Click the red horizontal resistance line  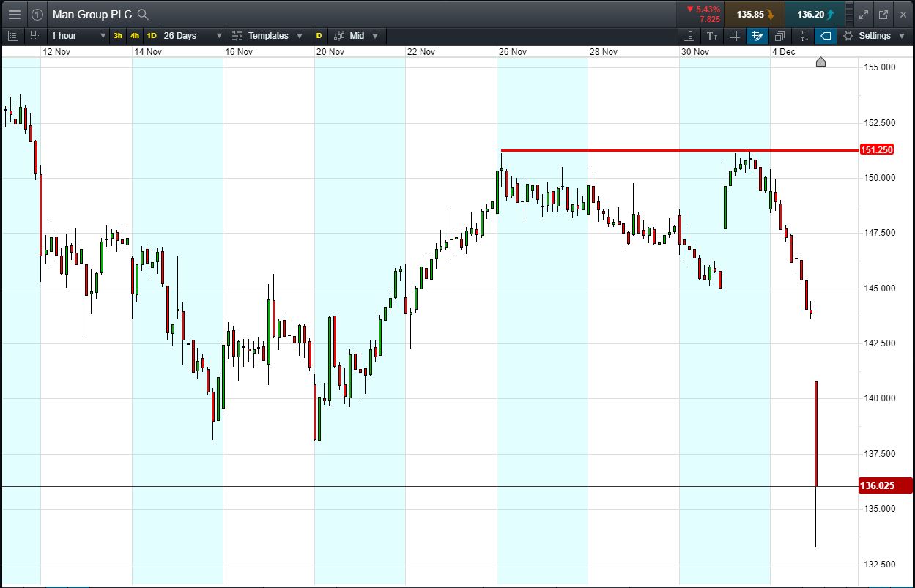pyautogui.click(x=679, y=151)
